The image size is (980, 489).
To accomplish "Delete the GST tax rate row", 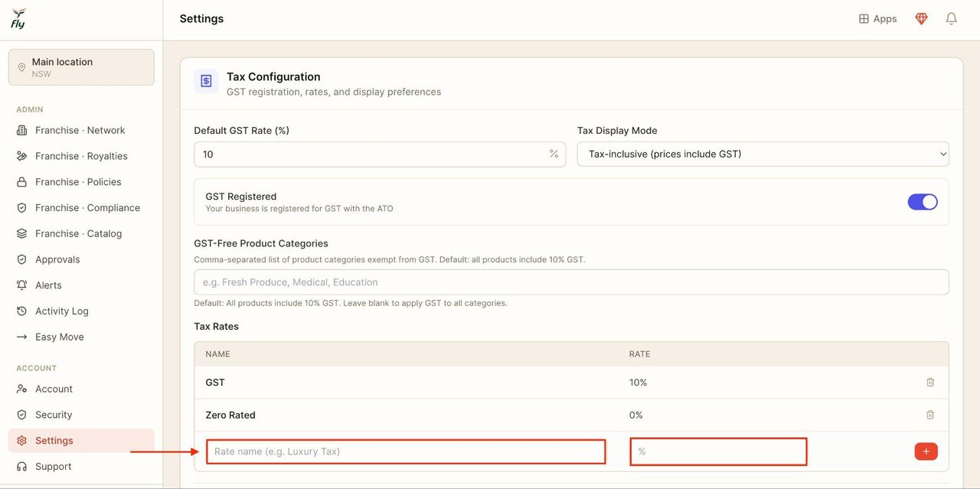I will [930, 383].
